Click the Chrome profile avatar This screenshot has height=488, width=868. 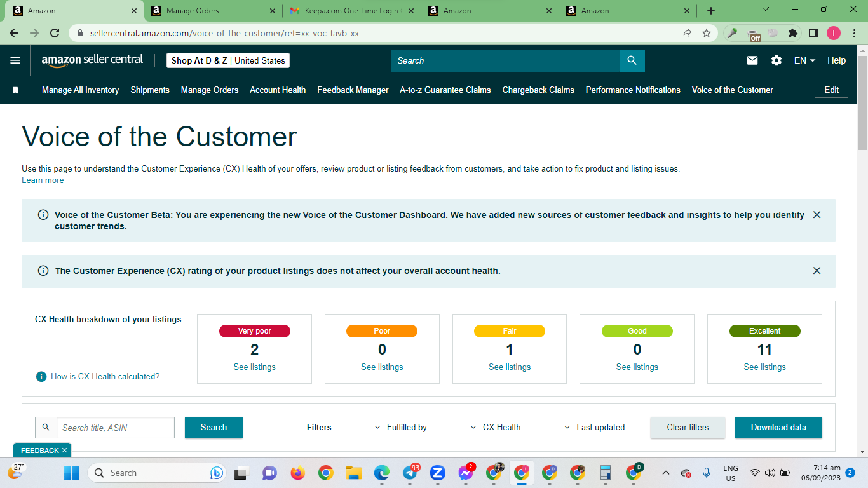pyautogui.click(x=834, y=33)
